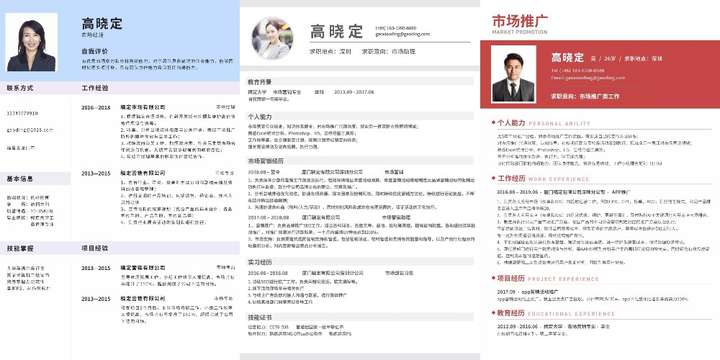Click the 联系方式 section header
The height and width of the screenshot is (360, 720).
pyautogui.click(x=20, y=88)
